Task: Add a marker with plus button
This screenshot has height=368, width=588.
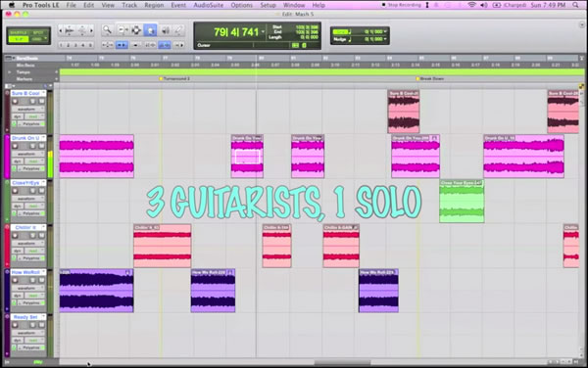Action: pyautogui.click(x=57, y=79)
